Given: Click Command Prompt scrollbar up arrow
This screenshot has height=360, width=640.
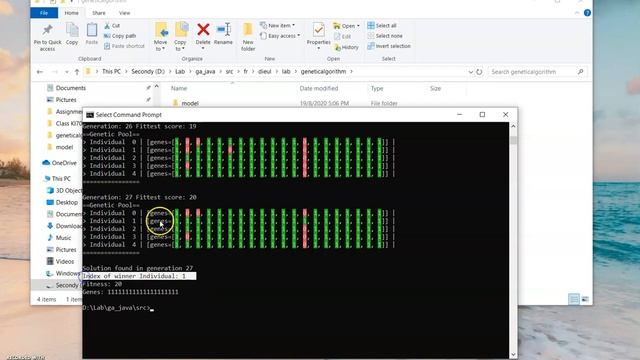Looking at the screenshot, I should (513, 127).
